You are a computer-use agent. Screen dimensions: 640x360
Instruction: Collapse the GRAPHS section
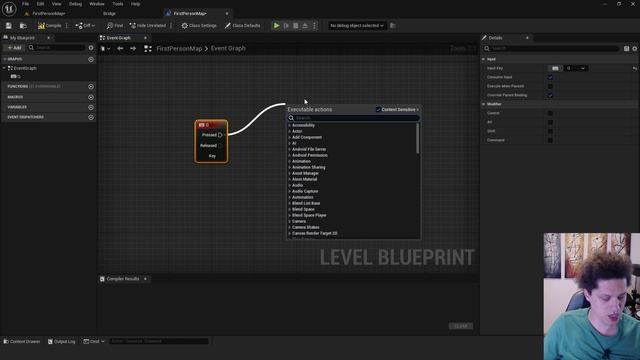pos(4,59)
